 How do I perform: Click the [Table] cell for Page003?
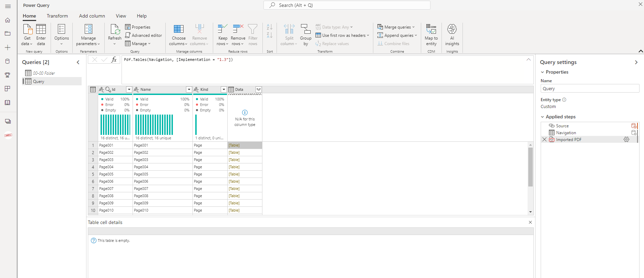point(245,160)
